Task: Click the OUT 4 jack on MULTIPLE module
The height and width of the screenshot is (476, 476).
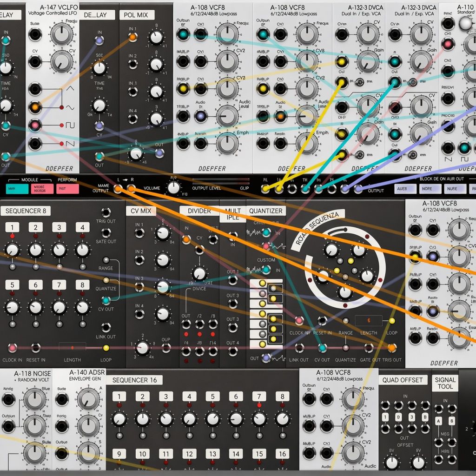Action: click(233, 351)
